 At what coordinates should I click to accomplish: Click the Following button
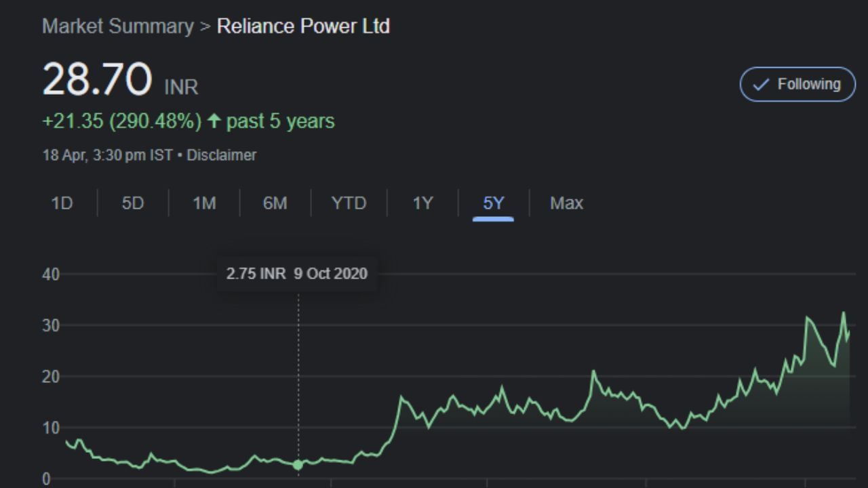[797, 84]
